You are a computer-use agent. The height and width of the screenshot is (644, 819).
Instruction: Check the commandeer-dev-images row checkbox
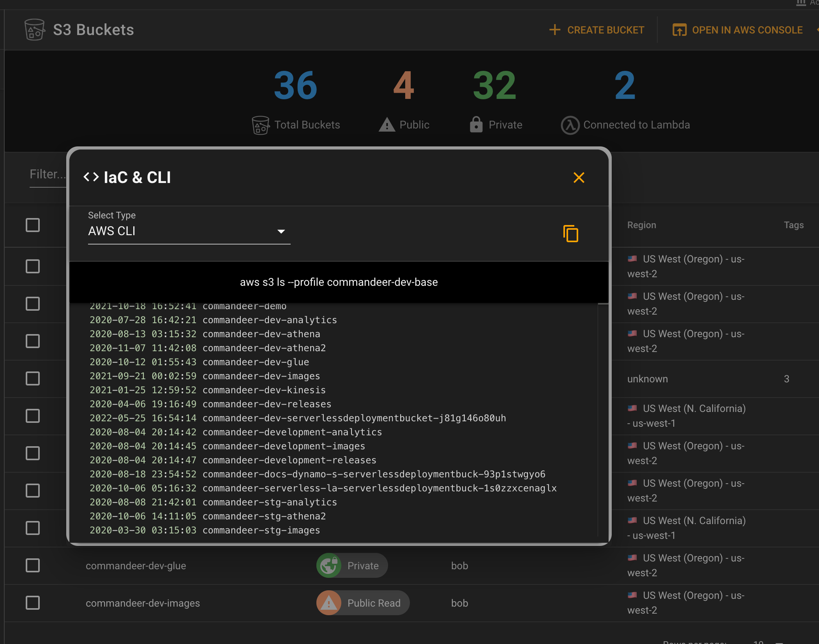pyautogui.click(x=33, y=603)
